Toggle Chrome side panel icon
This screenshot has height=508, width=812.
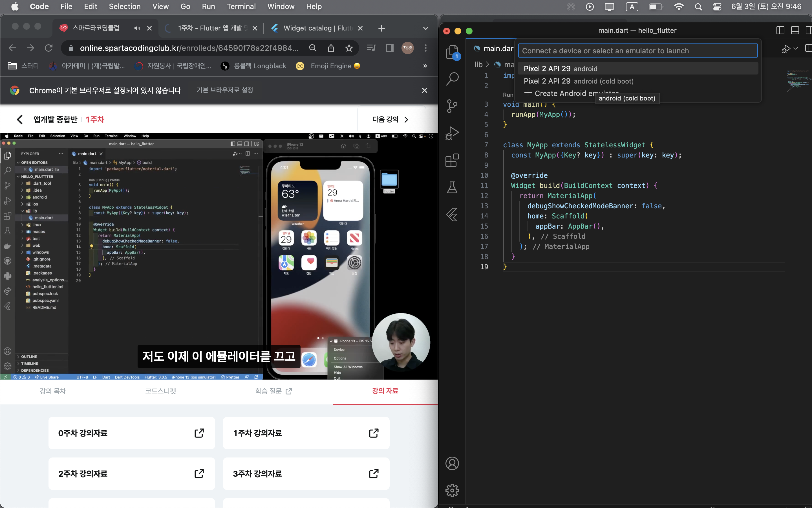click(x=389, y=48)
